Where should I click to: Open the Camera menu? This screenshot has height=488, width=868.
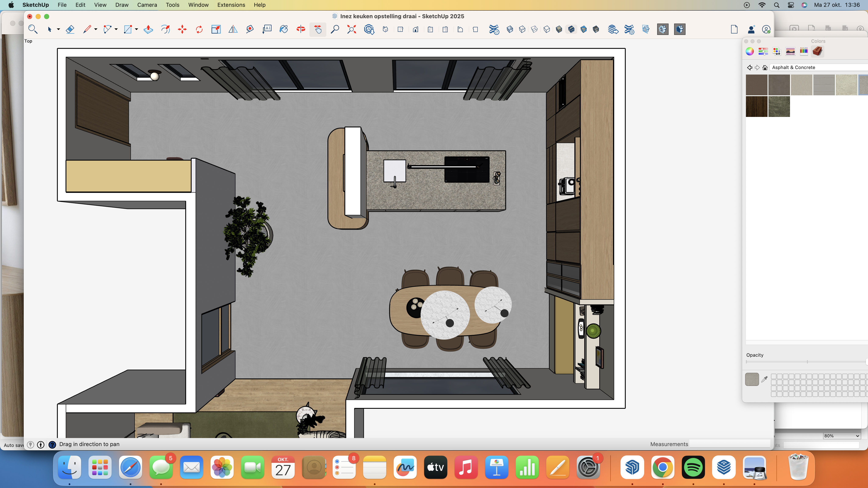[x=147, y=5]
